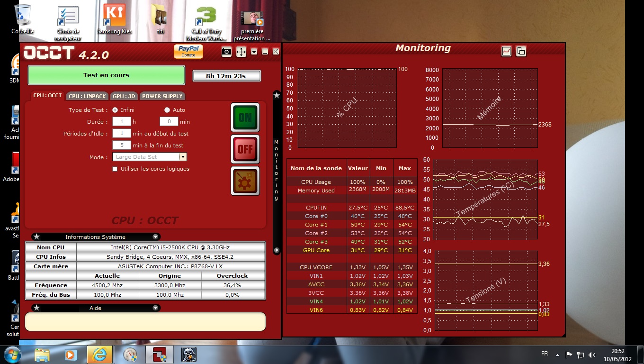Switch to the CPU : LINPACK tab
This screenshot has width=644, height=364.
(87, 96)
